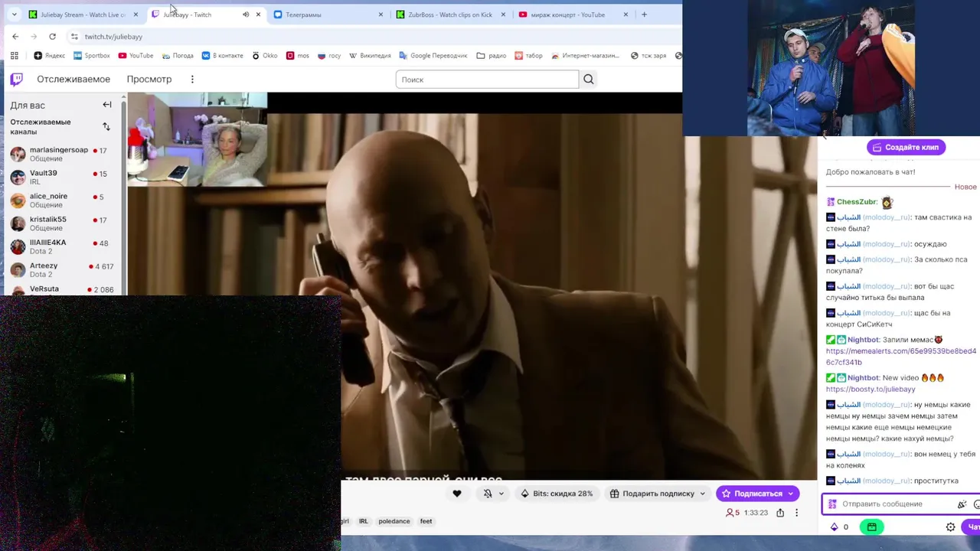This screenshot has height=551, width=980.
Task: Open Bits: скидка 28% offer
Action: point(557,494)
